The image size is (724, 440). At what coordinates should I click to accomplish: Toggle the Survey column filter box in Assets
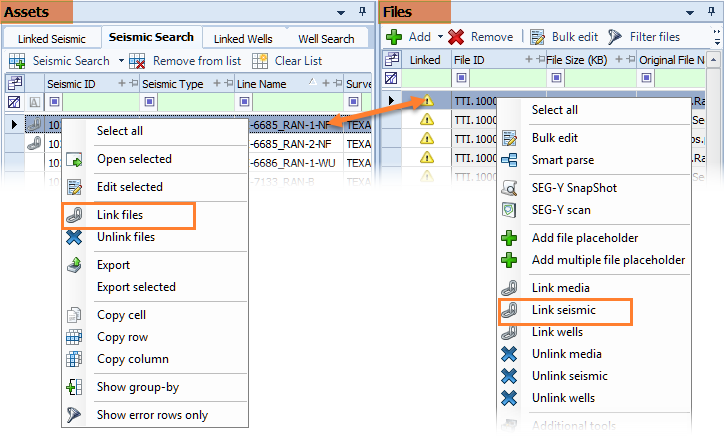353,102
